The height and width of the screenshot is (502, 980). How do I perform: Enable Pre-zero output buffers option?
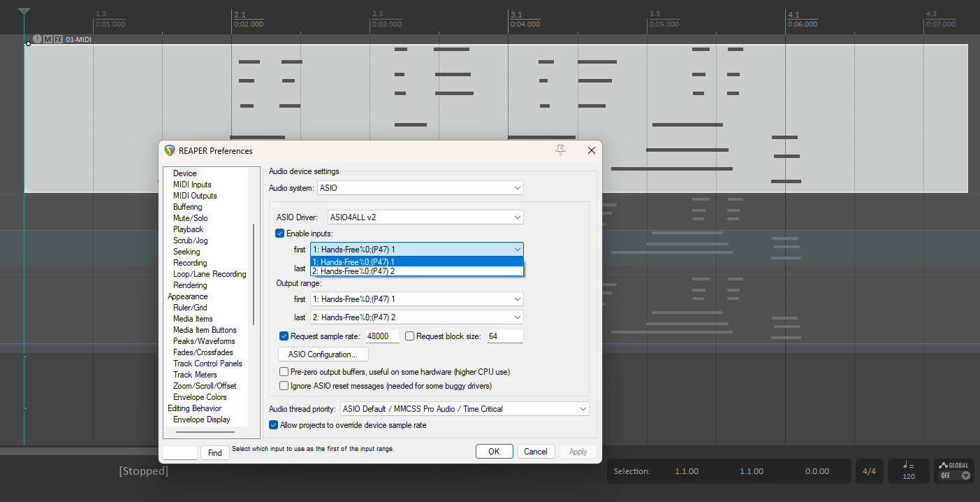284,372
